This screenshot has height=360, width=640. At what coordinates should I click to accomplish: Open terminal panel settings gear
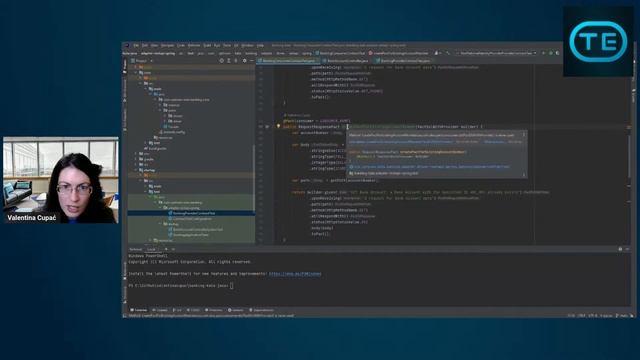pyautogui.click(x=620, y=249)
